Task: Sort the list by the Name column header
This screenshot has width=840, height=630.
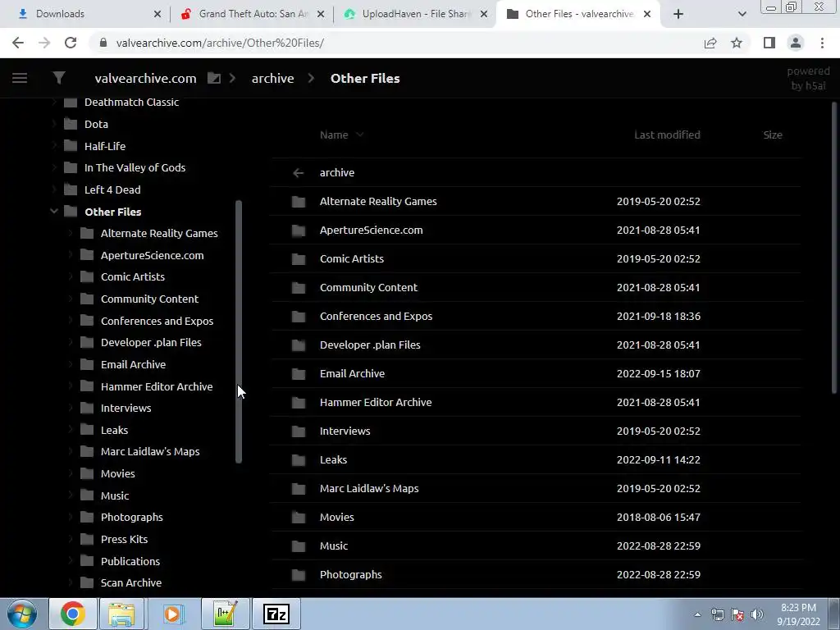Action: (334, 135)
